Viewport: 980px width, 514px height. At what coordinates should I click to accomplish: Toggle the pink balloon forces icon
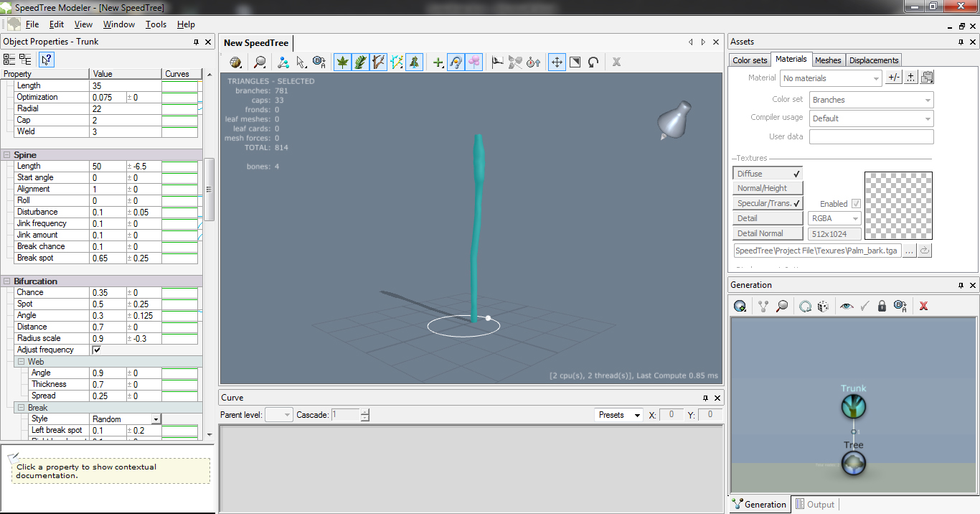pyautogui.click(x=473, y=62)
